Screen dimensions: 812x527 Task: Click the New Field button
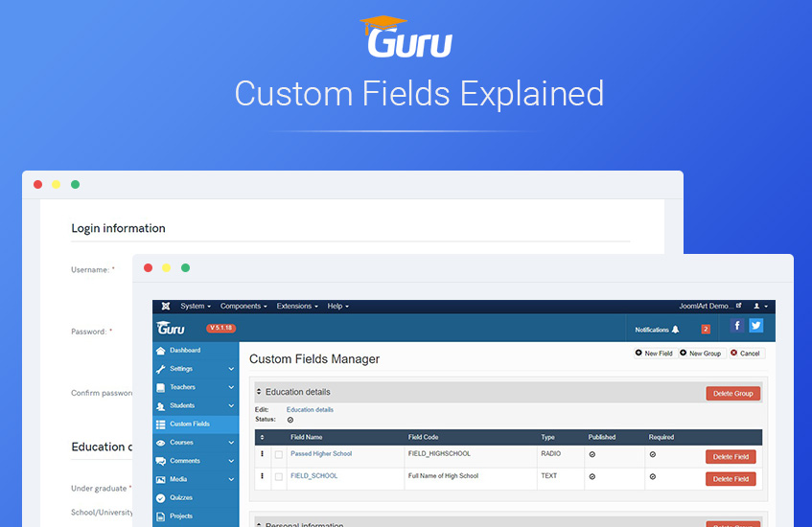pos(654,354)
